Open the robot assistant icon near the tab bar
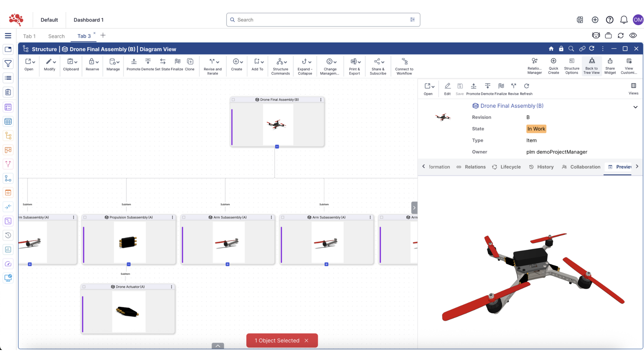The image size is (644, 362). (596, 35)
